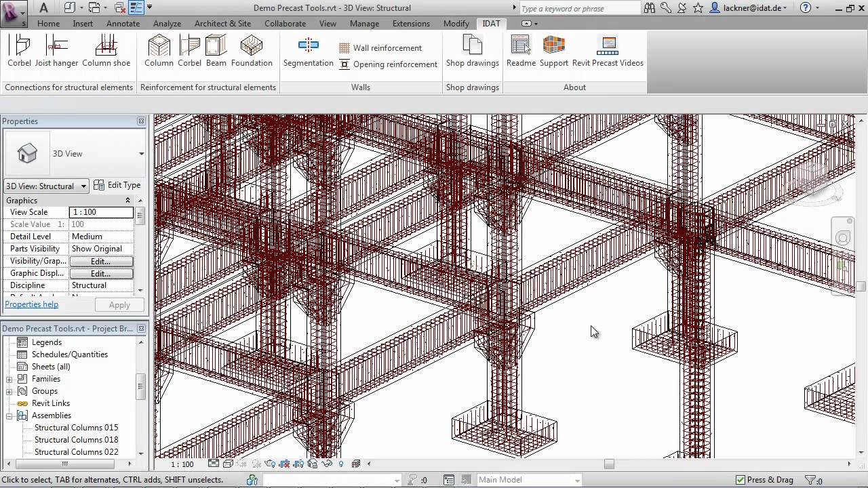
Task: Click the keyword search input field
Action: pos(580,8)
